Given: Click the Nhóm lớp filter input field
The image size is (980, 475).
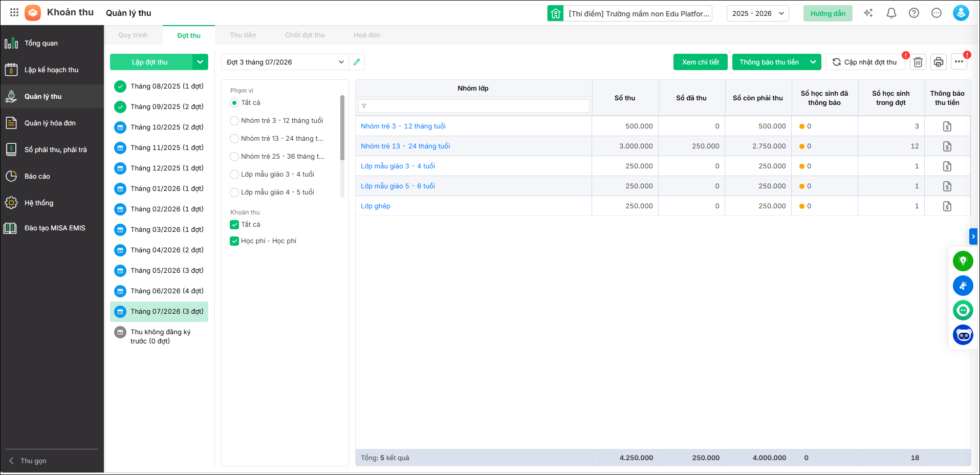Looking at the screenshot, I should (x=474, y=106).
